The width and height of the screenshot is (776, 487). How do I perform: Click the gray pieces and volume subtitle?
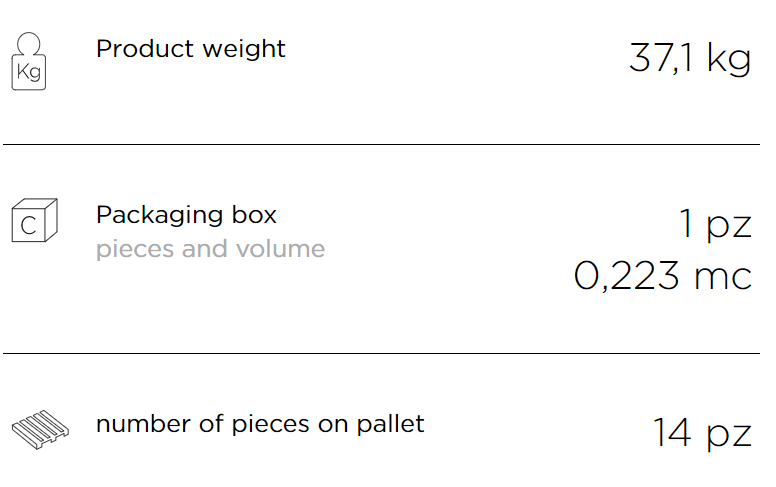[x=210, y=249]
